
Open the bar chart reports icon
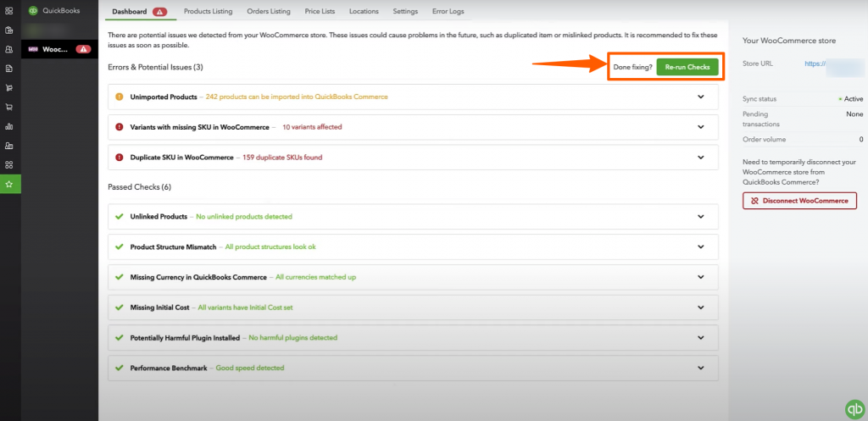pos(8,126)
